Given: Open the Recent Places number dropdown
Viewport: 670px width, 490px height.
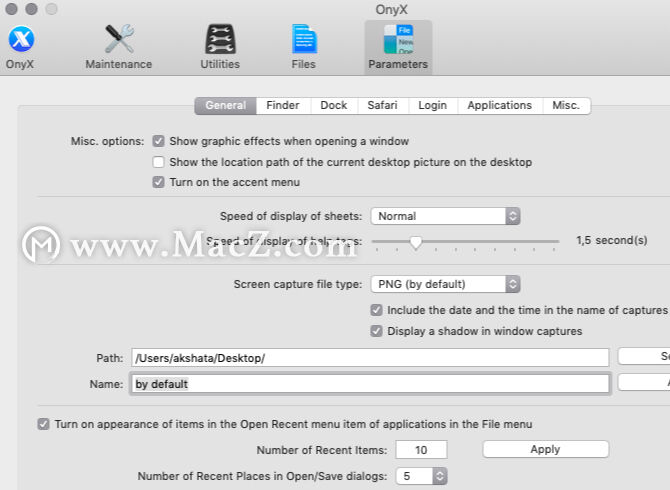Looking at the screenshot, I should (421, 476).
